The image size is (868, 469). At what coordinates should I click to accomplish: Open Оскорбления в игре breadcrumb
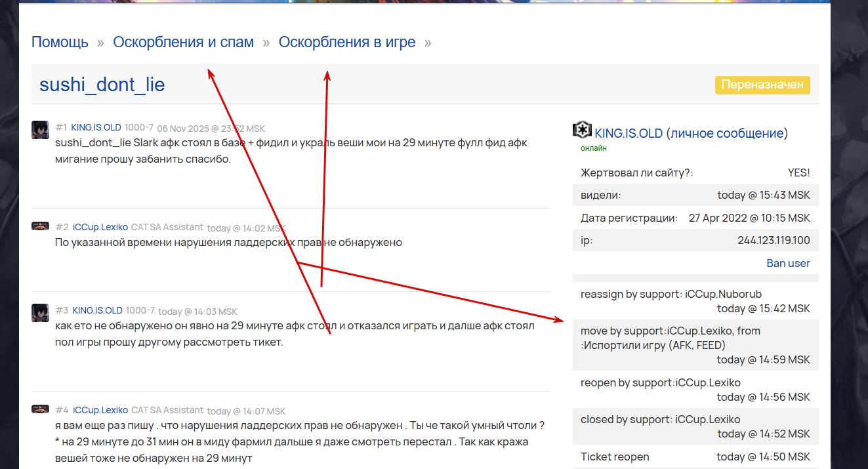pos(347,42)
